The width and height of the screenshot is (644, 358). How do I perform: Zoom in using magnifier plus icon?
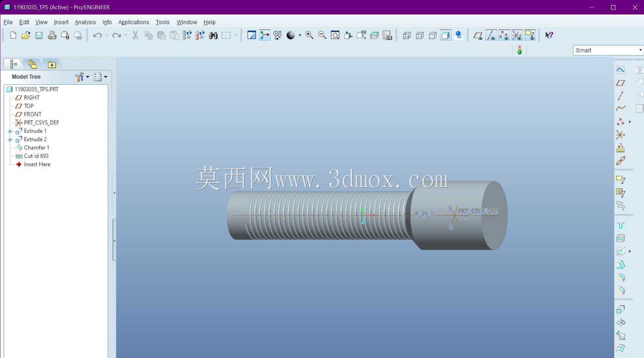pos(309,35)
